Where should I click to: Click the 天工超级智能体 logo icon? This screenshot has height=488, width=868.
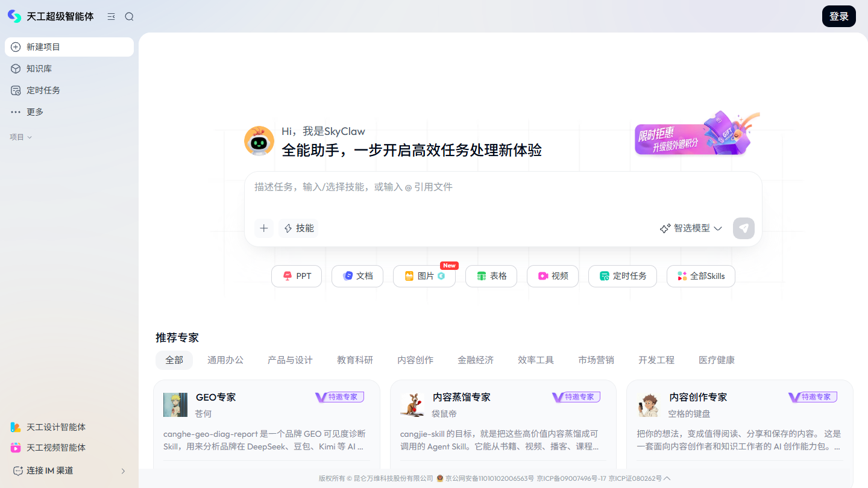[14, 16]
